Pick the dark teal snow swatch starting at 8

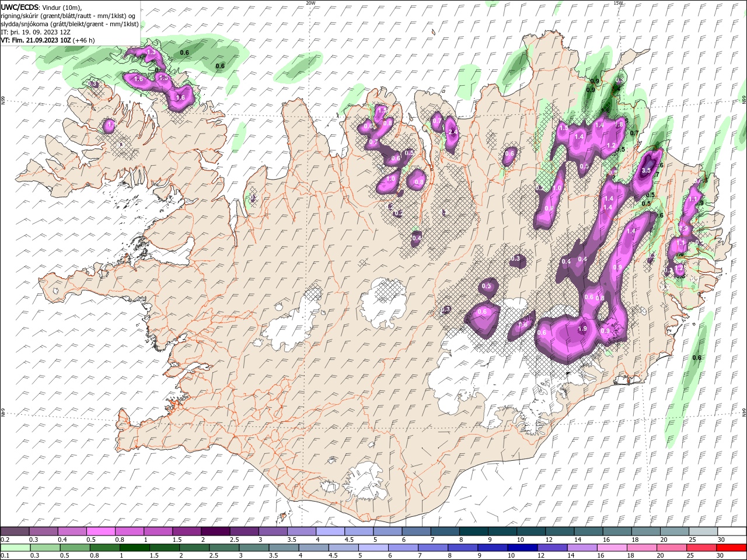click(x=473, y=531)
